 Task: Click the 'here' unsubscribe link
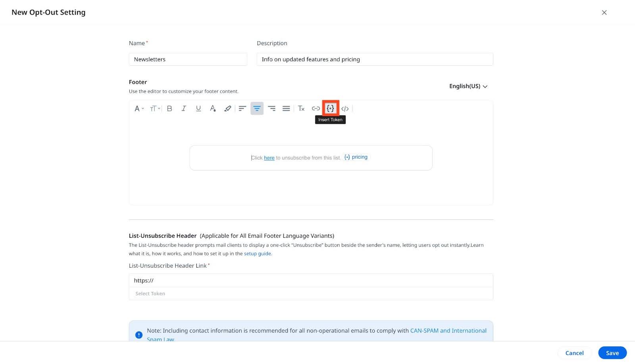[269, 158]
